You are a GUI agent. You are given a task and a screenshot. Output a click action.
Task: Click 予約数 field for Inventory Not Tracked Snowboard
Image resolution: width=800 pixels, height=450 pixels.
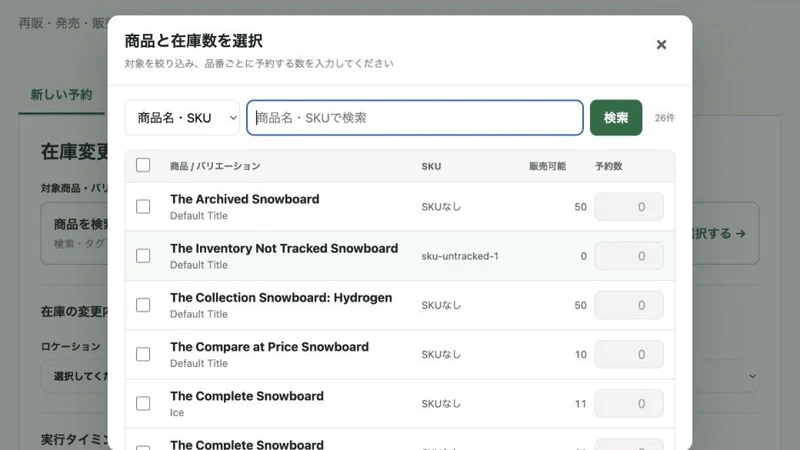[629, 256]
